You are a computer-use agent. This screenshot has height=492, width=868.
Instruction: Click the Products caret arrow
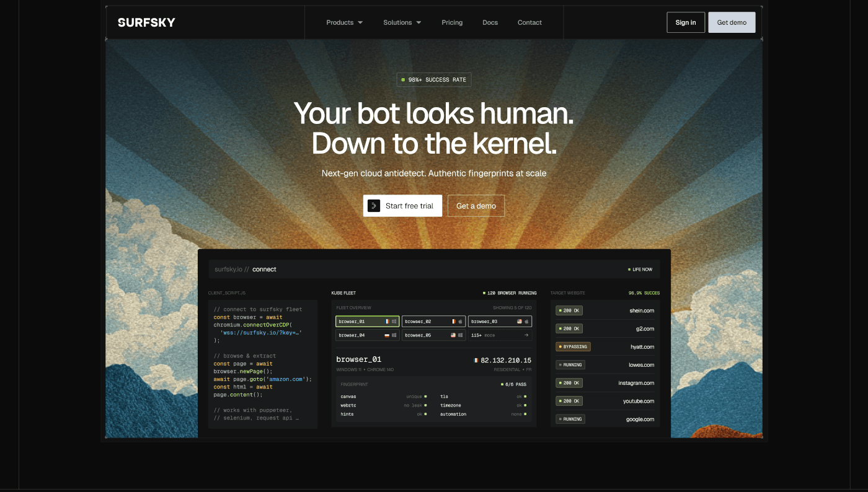point(360,22)
